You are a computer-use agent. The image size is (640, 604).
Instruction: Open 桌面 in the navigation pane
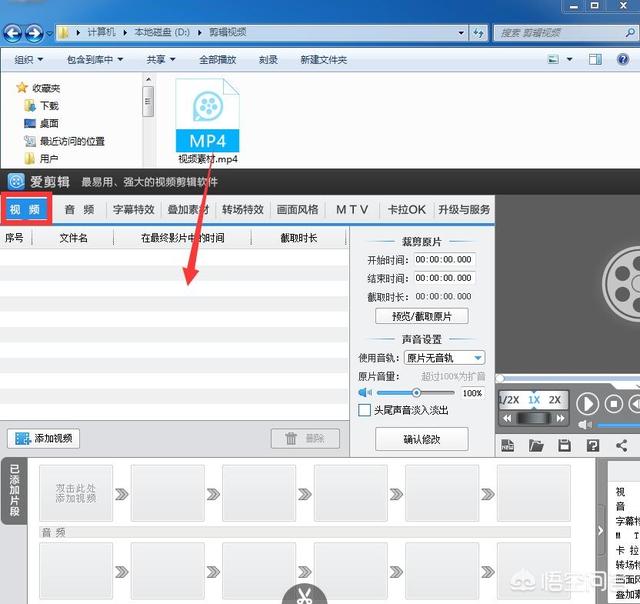[x=41, y=123]
